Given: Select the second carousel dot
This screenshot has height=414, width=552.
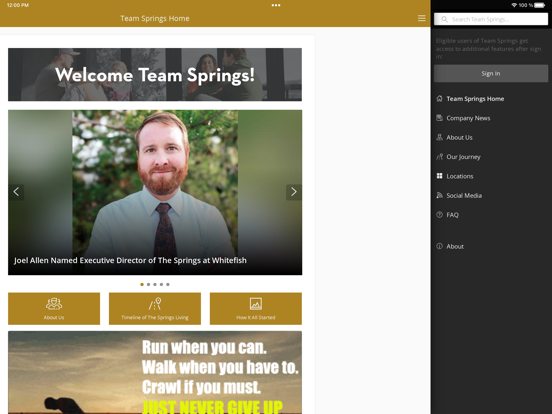Looking at the screenshot, I should click(149, 284).
